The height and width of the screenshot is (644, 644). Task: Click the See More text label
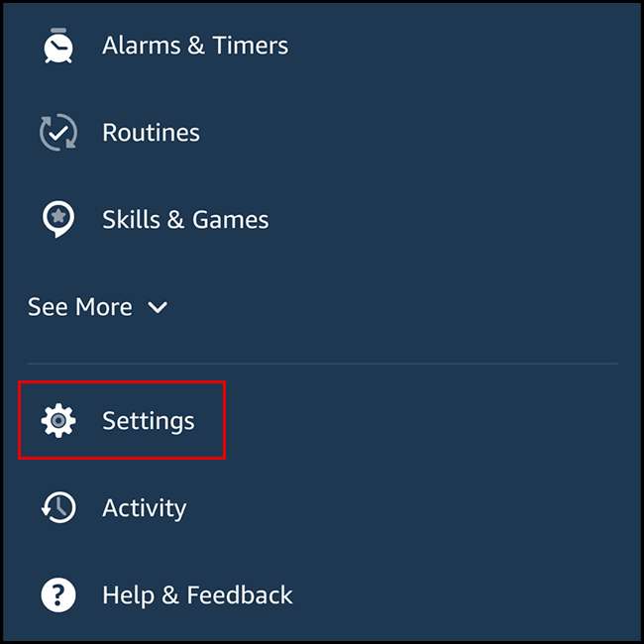point(80,307)
